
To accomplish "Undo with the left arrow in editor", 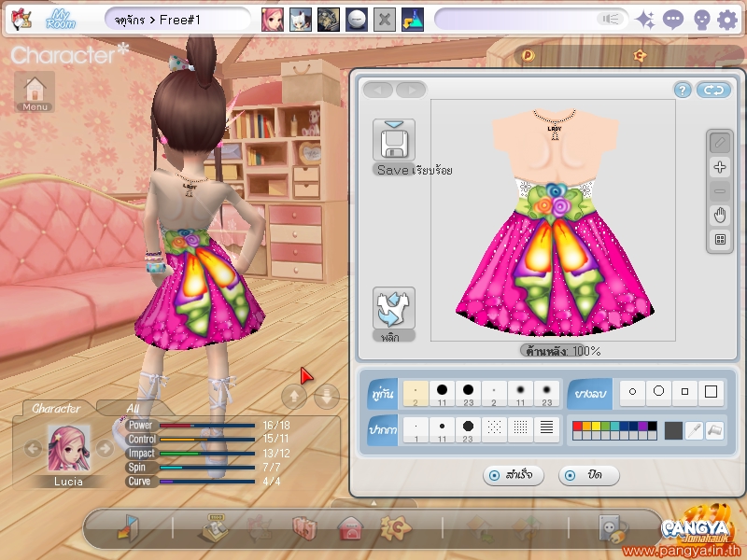I will [378, 90].
